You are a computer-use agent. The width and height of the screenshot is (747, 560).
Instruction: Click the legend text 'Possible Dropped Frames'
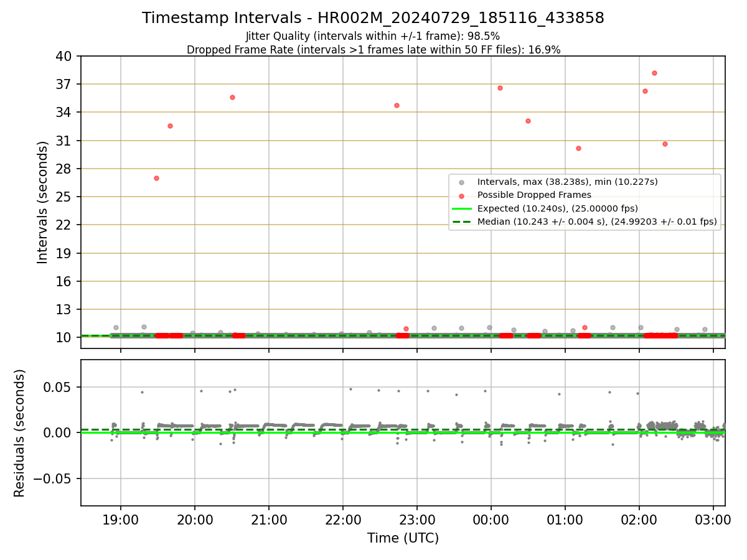click(534, 195)
